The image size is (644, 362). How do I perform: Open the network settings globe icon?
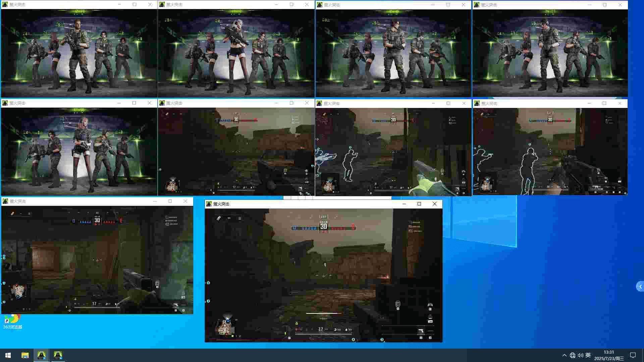(x=573, y=355)
